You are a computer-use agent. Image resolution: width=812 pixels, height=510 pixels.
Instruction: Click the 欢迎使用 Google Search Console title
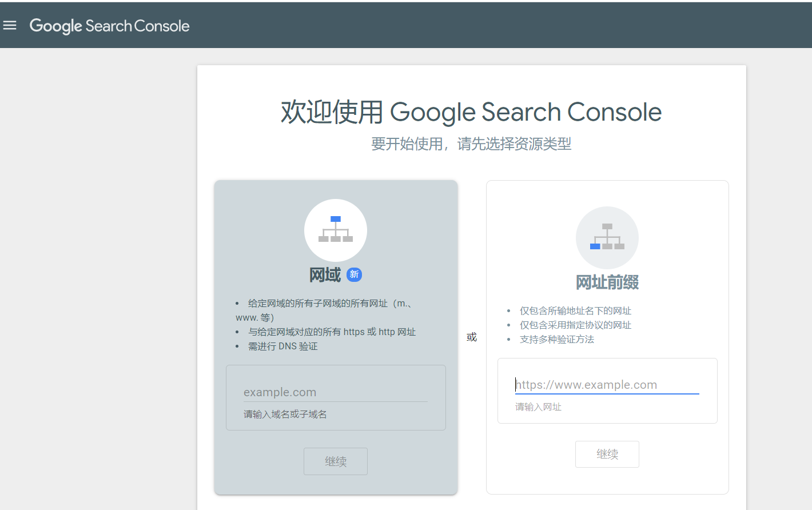(x=471, y=112)
